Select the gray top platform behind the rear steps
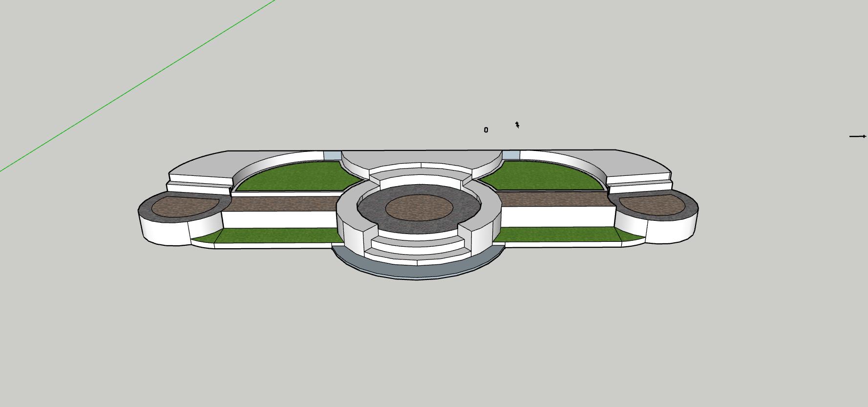Viewport: 868px width, 407px height. (x=420, y=157)
